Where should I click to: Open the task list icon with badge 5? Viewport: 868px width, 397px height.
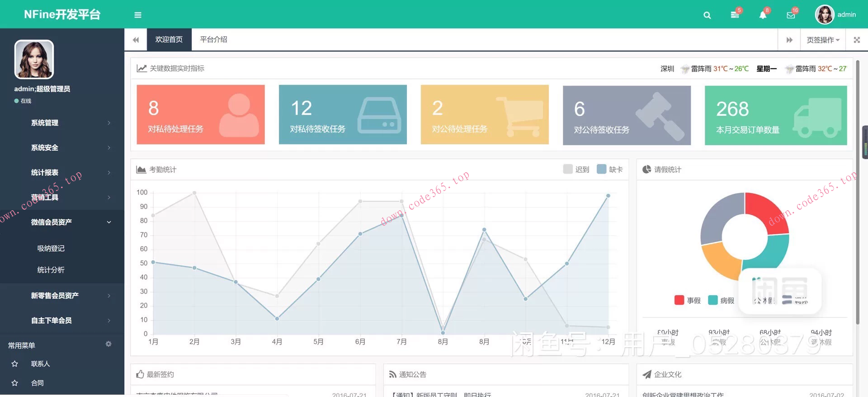735,15
